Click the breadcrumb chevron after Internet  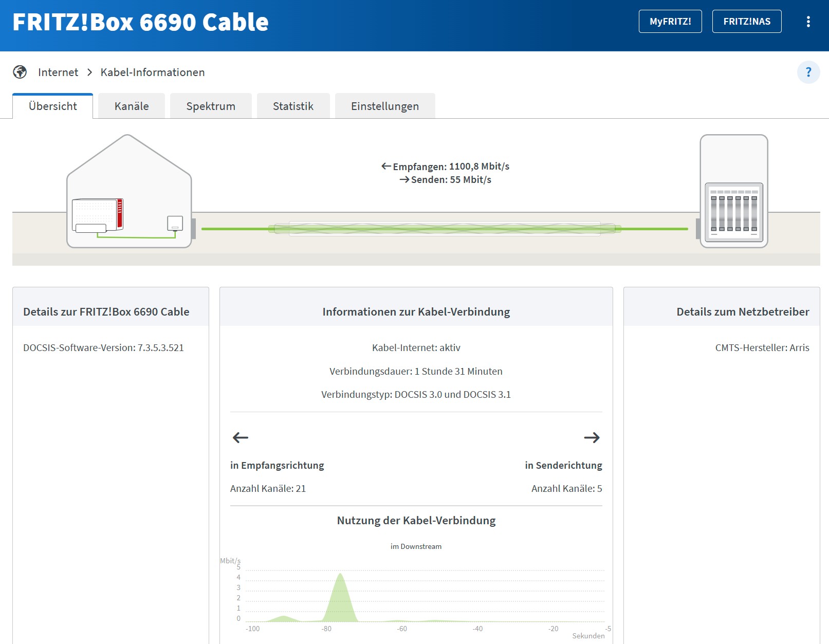pos(89,72)
